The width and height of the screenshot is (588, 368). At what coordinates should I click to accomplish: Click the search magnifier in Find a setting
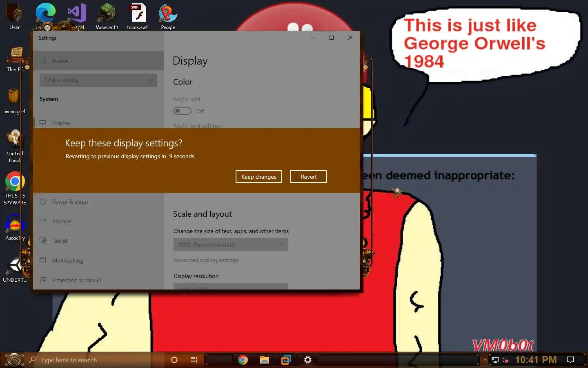pyautogui.click(x=151, y=80)
